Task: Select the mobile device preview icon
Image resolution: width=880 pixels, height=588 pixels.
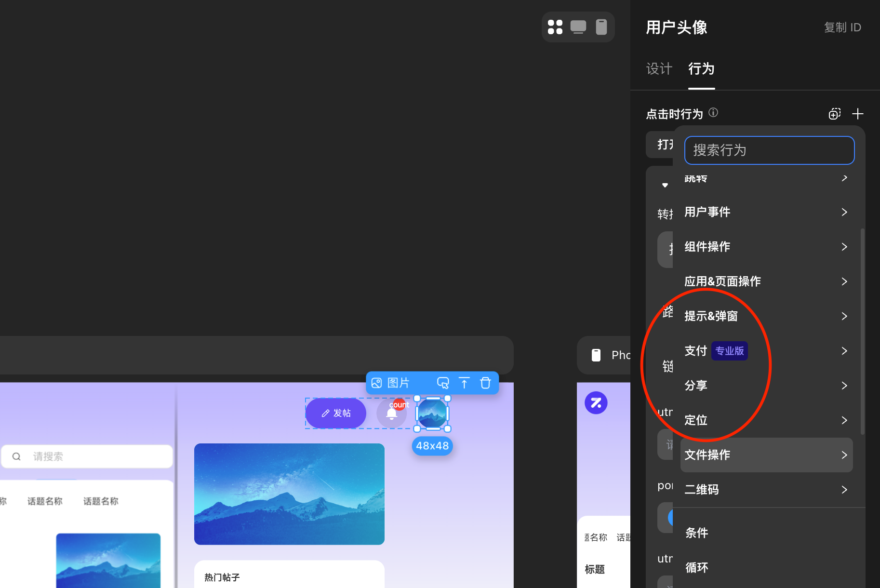Action: pos(601,27)
